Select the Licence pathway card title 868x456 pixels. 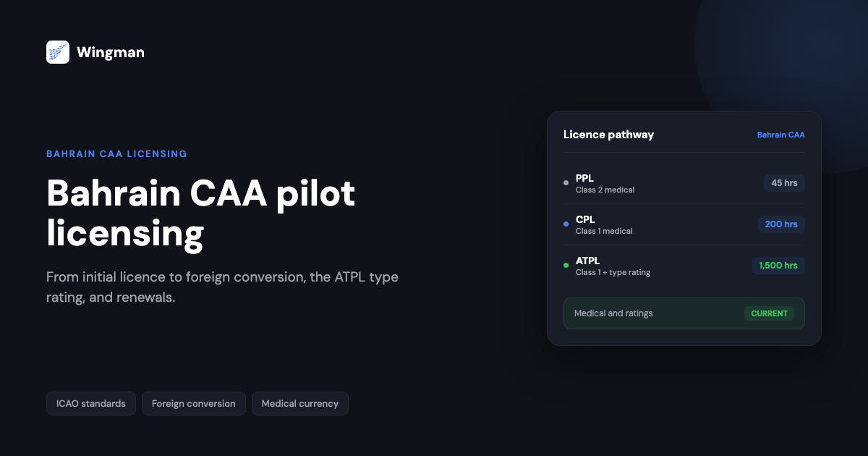click(x=608, y=135)
